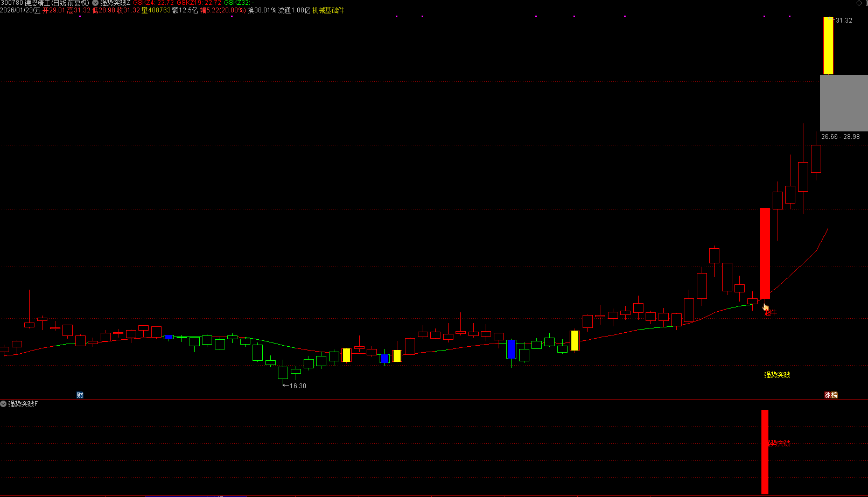Screen dimensions: 868x497
Task: Click the gray gap zone rectangle
Action: click(x=844, y=103)
